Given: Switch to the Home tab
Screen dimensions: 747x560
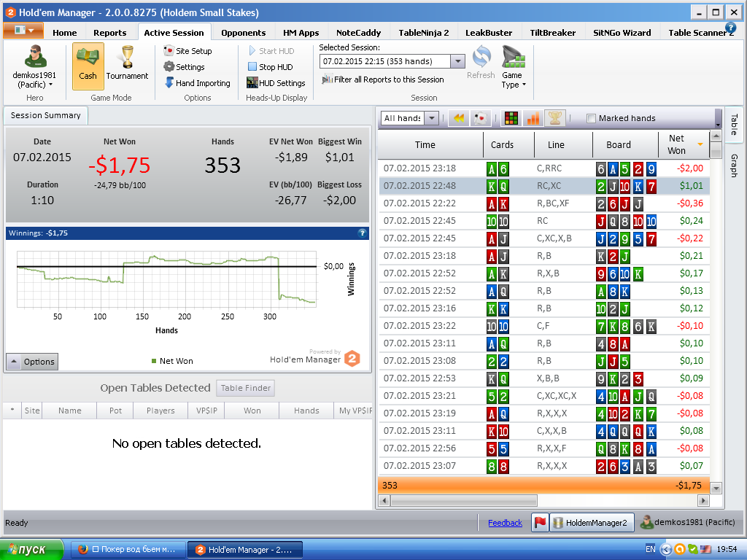Looking at the screenshot, I should (64, 32).
